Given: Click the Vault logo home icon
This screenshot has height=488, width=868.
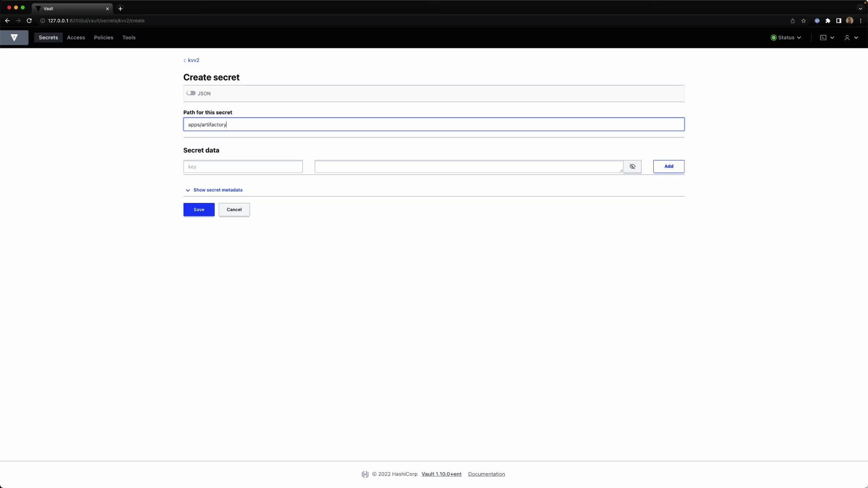Looking at the screenshot, I should click(x=14, y=38).
